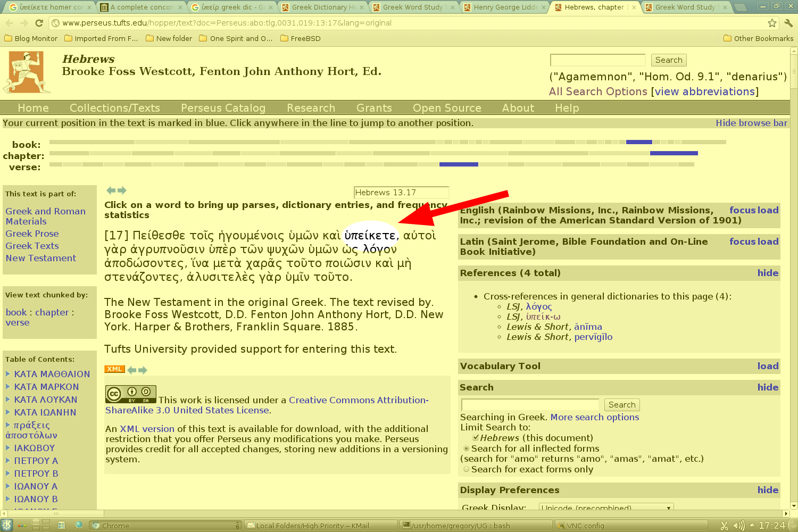The image size is (798, 532).
Task: Click Search button in the Search panel
Action: click(622, 405)
